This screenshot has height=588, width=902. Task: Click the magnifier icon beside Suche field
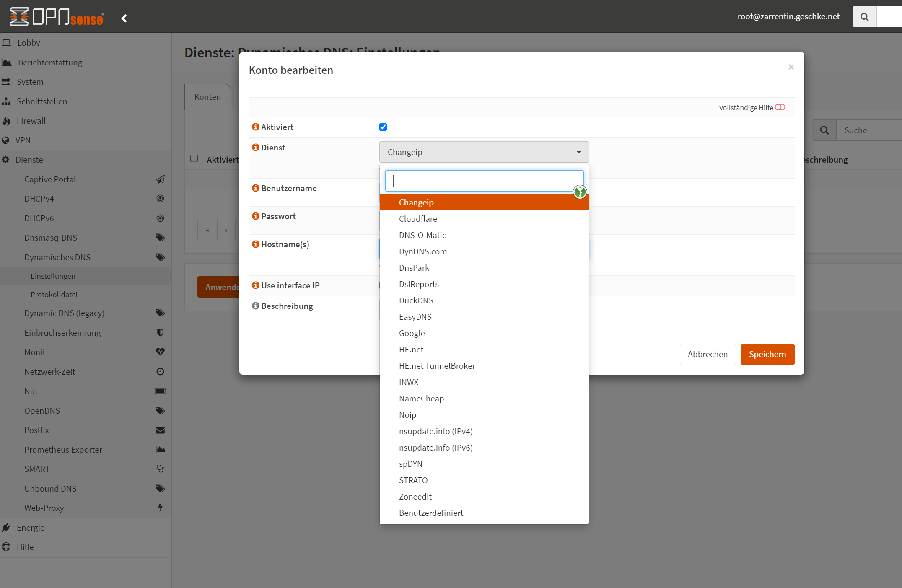(824, 130)
